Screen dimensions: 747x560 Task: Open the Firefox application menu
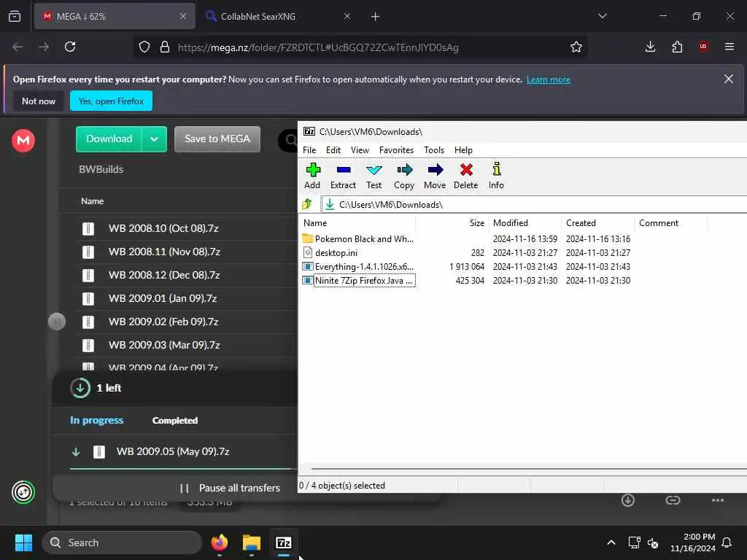pos(729,47)
